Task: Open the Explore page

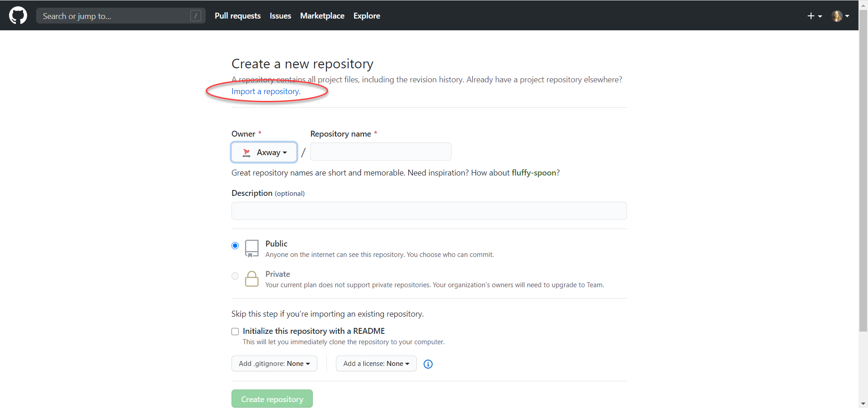Action: 367,16
